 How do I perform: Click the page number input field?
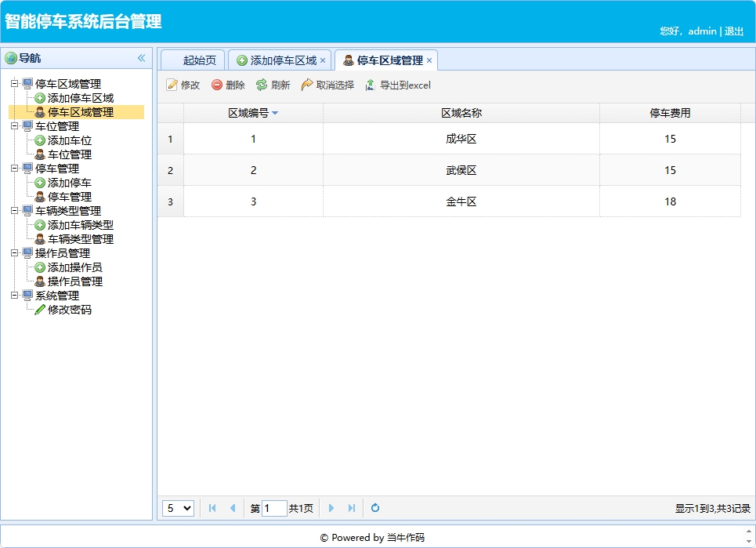(274, 508)
